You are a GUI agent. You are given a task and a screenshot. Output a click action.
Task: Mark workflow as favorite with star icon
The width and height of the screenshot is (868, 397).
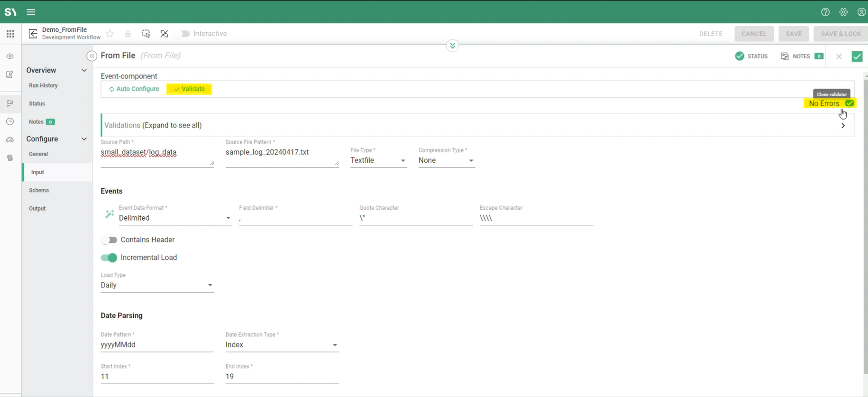[x=110, y=34]
